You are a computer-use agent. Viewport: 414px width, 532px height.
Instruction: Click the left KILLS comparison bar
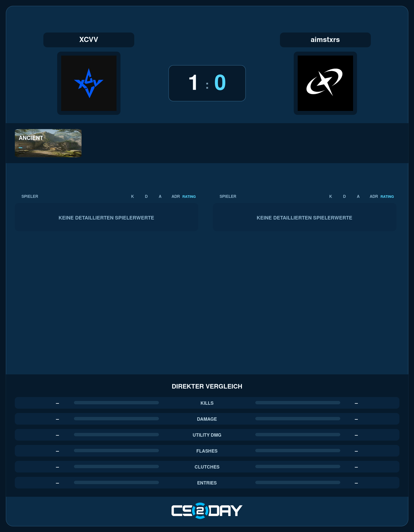[116, 403]
